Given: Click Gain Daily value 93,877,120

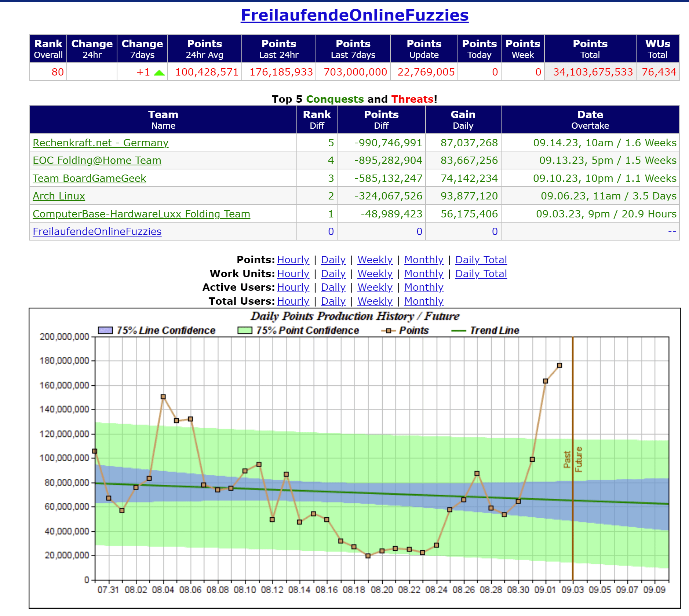Looking at the screenshot, I should click(469, 196).
